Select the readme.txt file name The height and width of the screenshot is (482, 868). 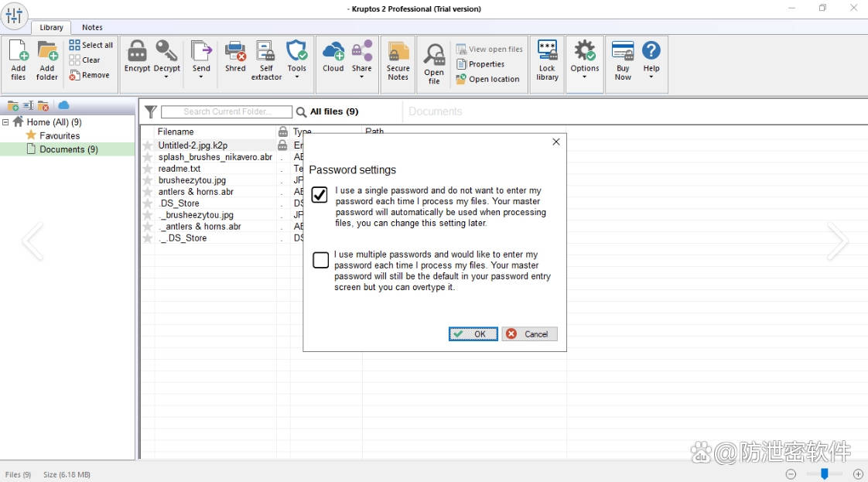pyautogui.click(x=179, y=169)
